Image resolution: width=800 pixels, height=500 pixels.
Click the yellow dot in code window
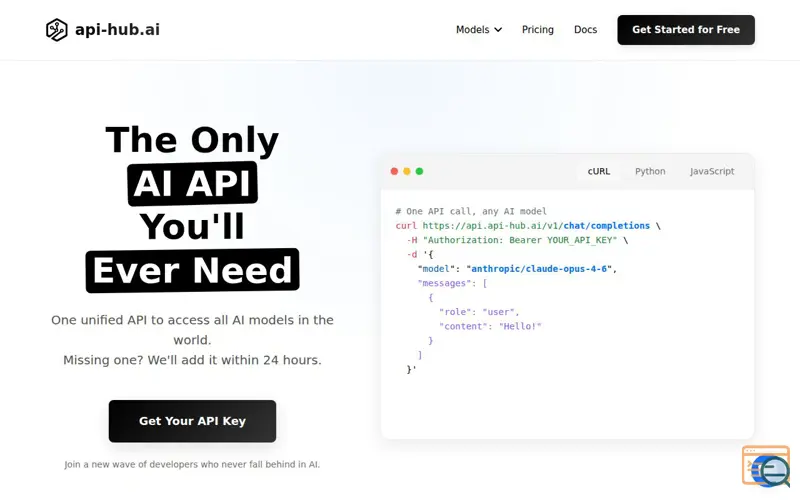point(407,171)
